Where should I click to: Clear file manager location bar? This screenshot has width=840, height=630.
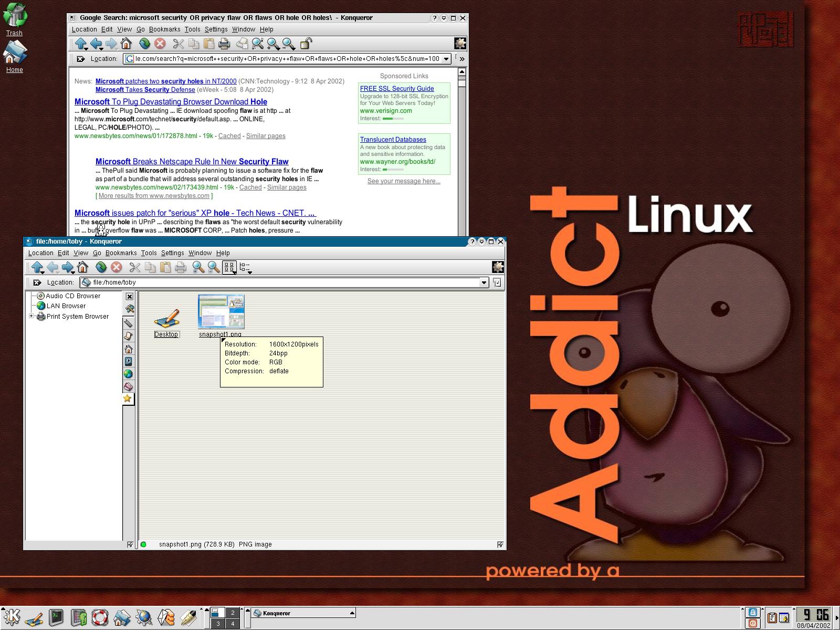[x=37, y=282]
